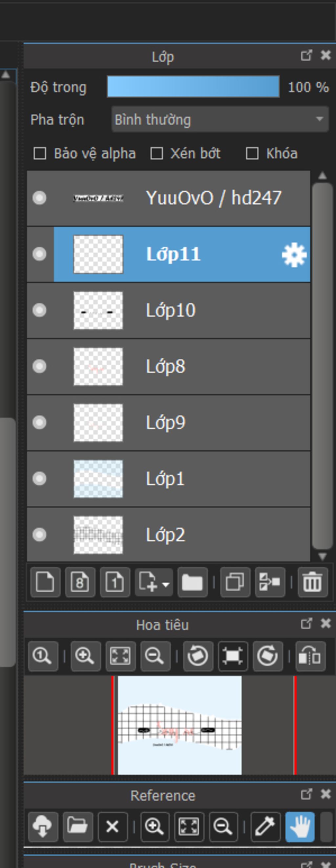The height and width of the screenshot is (868, 336).
Task: Check the Khóa lock checkbox
Action: click(252, 154)
